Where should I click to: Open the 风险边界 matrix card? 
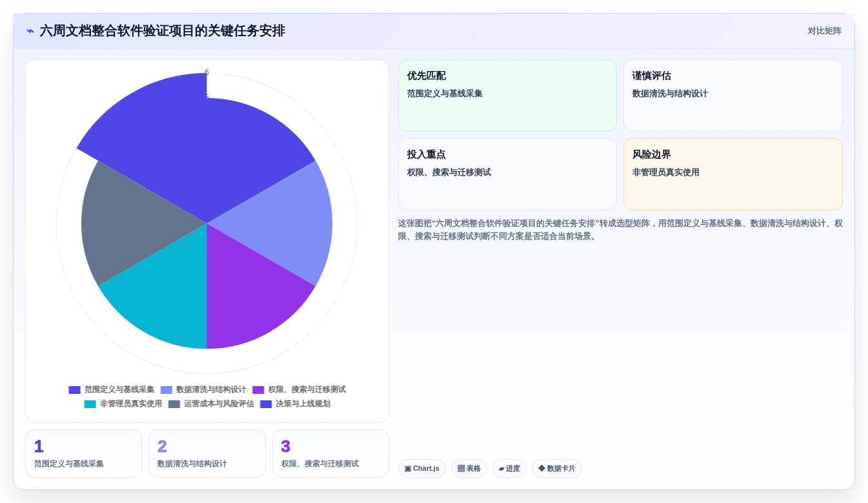[x=733, y=174]
